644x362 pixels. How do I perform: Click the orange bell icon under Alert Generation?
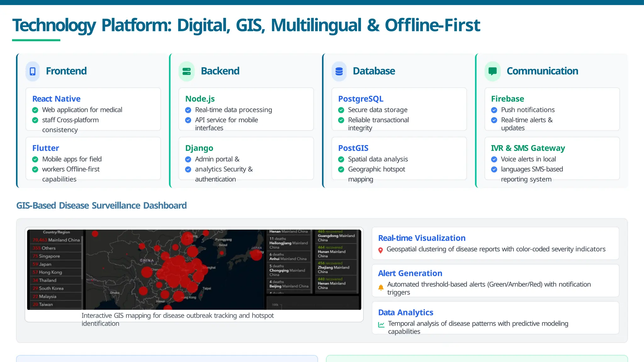click(381, 287)
